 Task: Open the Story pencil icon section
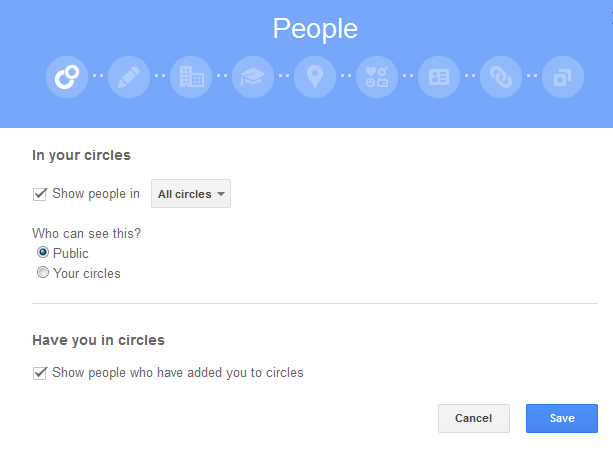pyautogui.click(x=129, y=77)
